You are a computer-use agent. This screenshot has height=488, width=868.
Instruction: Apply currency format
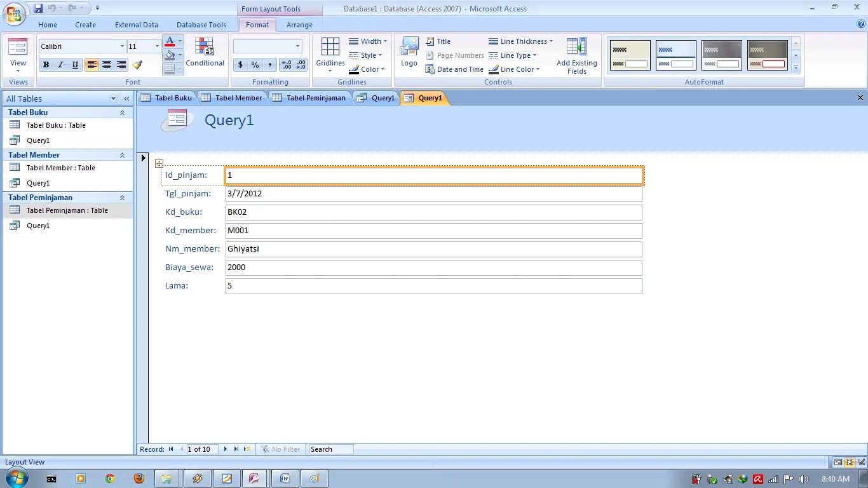240,65
